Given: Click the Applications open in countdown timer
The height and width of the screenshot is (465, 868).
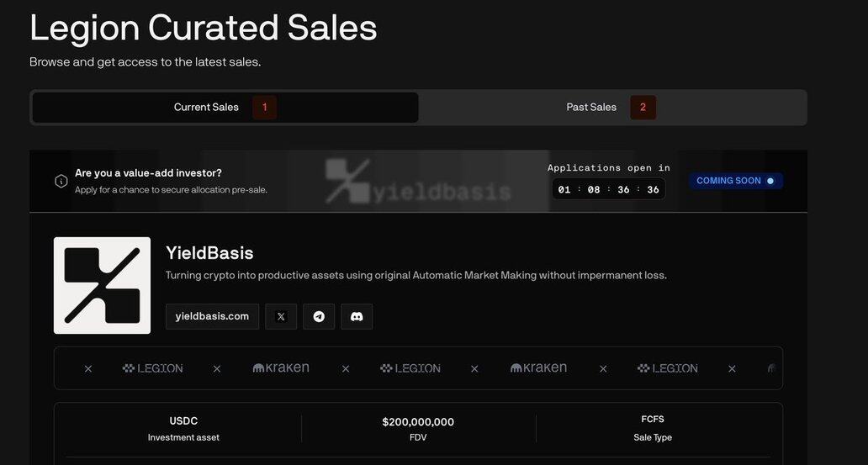Looking at the screenshot, I should click(608, 189).
